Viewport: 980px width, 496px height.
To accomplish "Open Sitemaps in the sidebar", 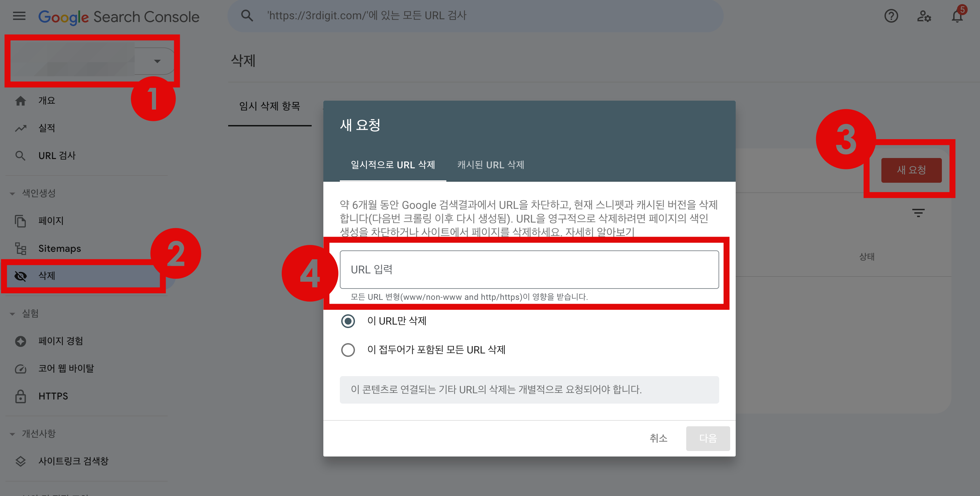I will tap(60, 248).
